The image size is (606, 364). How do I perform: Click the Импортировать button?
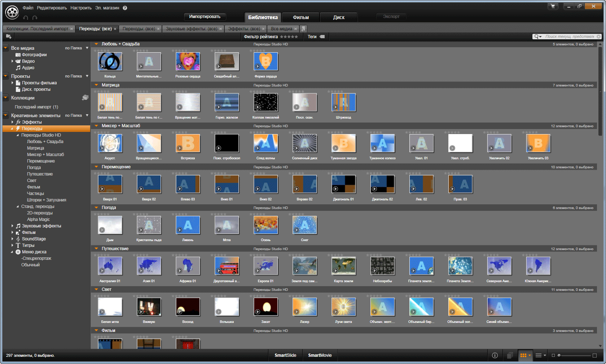205,17
